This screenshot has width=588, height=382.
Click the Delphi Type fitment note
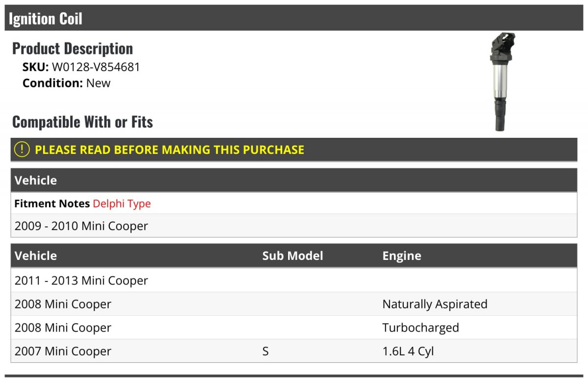tap(122, 204)
